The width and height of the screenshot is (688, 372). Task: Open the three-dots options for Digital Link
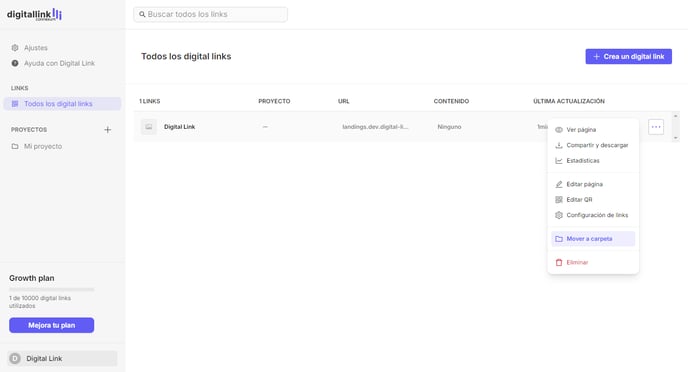[x=656, y=127]
